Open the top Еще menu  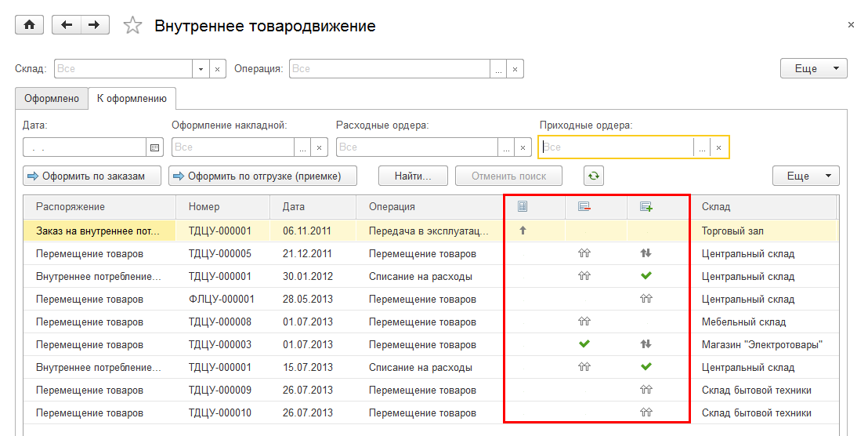(814, 69)
